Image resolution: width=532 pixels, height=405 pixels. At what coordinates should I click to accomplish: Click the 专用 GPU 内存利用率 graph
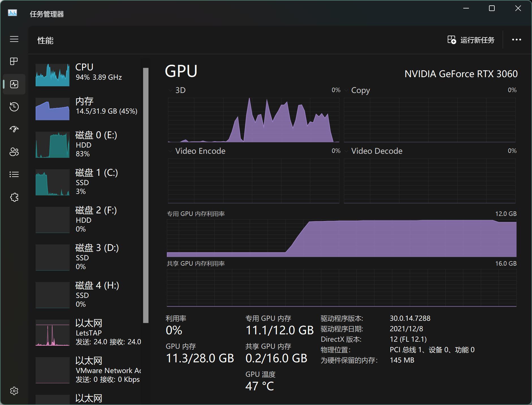tap(342, 238)
